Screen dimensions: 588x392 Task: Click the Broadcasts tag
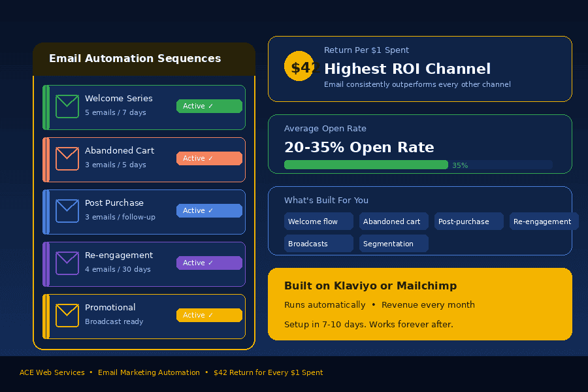tap(318, 244)
